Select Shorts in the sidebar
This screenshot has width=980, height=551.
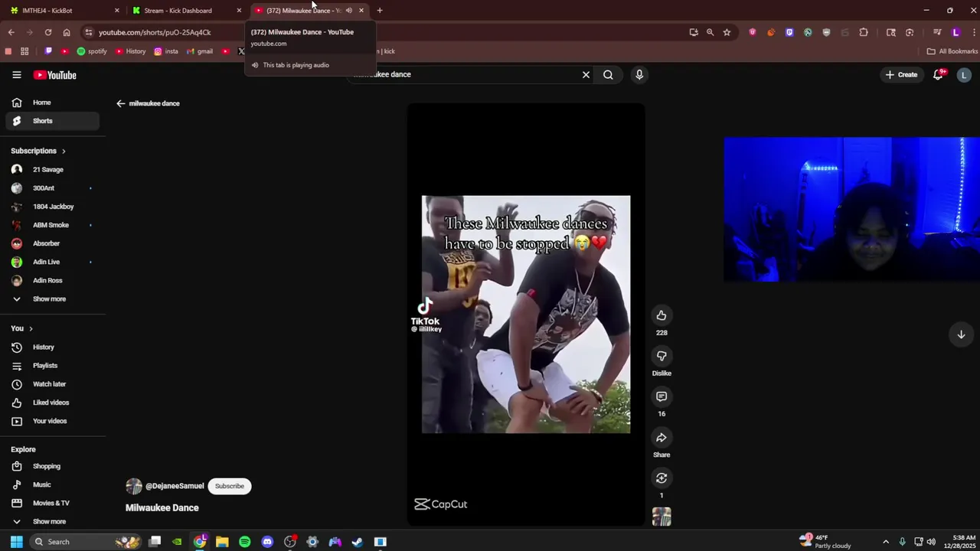tap(52, 121)
